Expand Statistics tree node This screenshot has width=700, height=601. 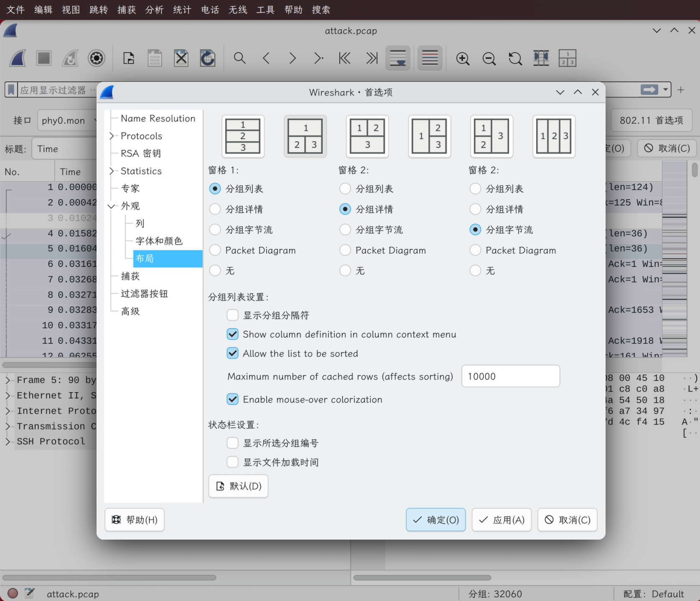point(112,171)
